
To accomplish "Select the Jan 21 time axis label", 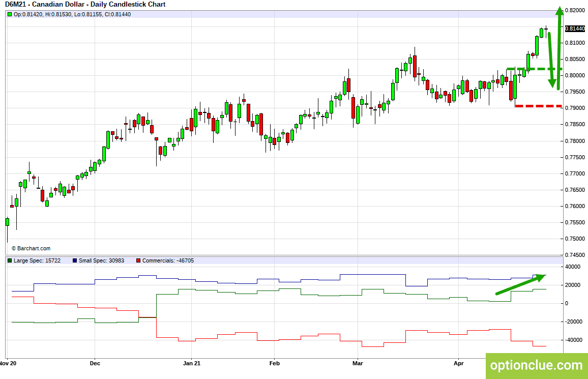I will [x=192, y=363].
